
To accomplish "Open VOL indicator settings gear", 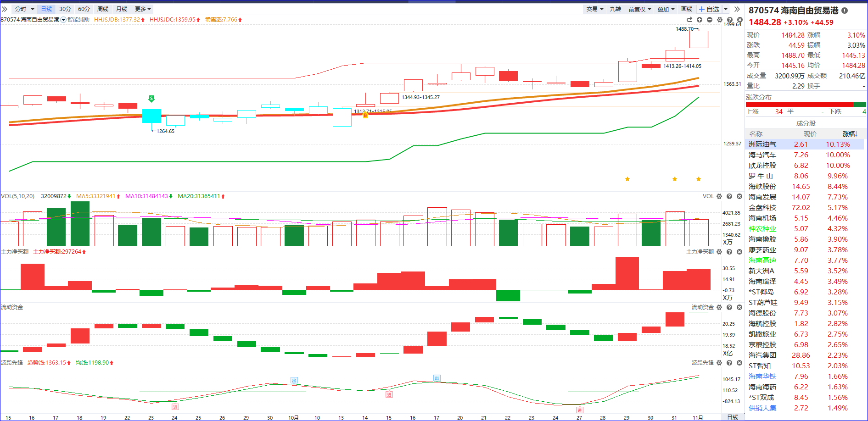I will point(719,196).
